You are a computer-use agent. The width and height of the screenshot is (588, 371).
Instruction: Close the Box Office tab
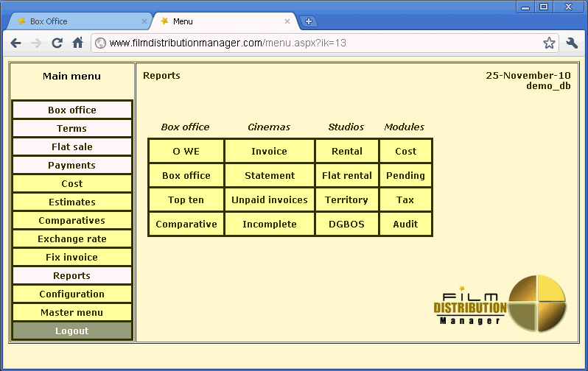[x=144, y=21]
